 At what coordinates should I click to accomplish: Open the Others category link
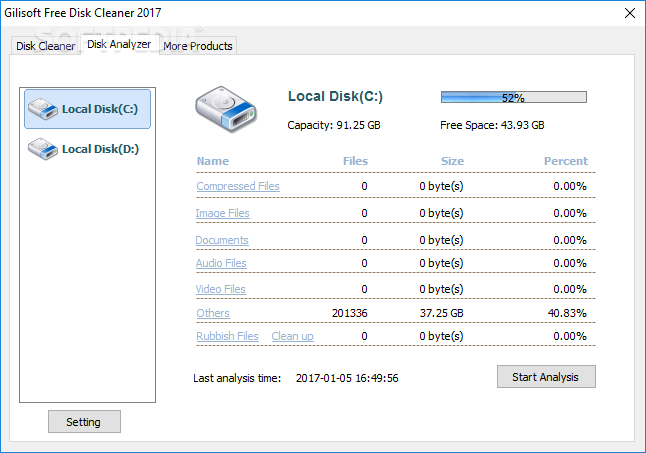click(213, 313)
